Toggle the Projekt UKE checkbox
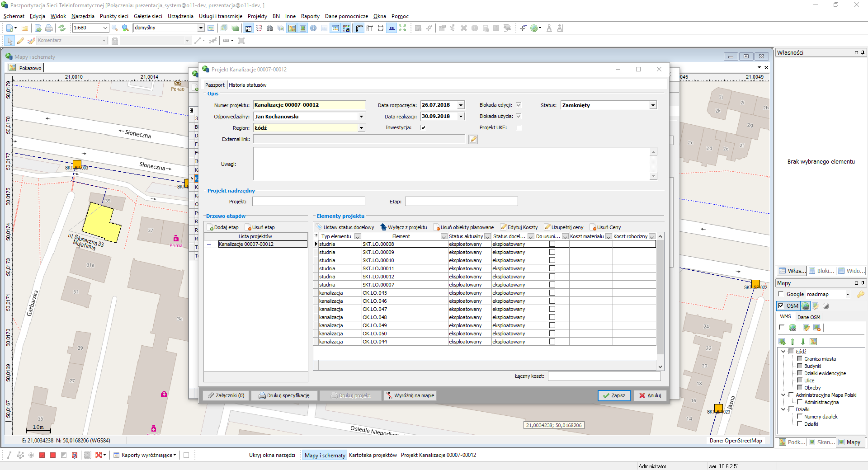 coord(519,127)
